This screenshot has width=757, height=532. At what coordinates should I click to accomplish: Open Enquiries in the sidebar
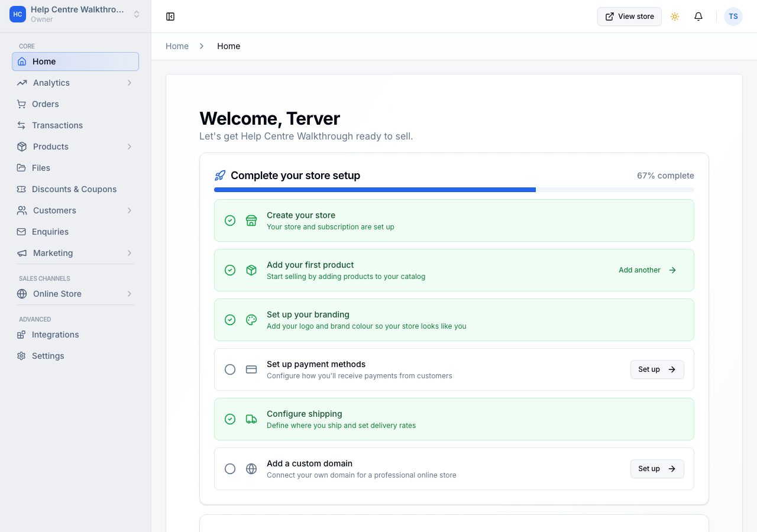click(x=75, y=232)
